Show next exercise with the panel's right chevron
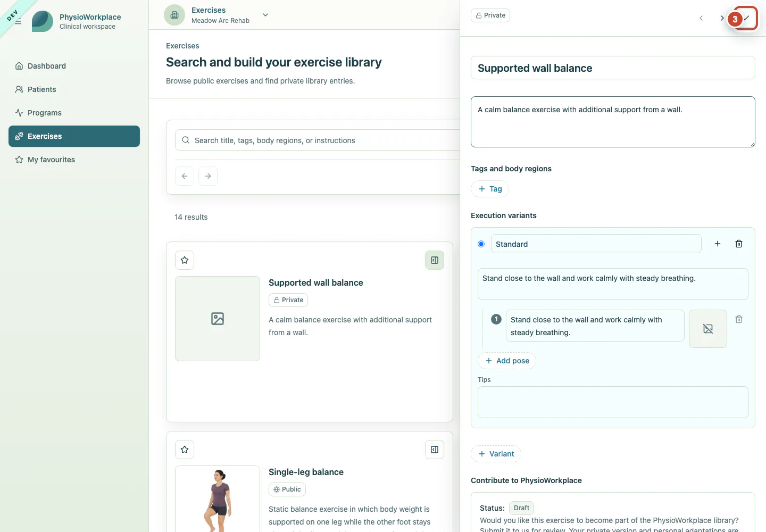Screen dimensions: 766x532 click(x=722, y=18)
